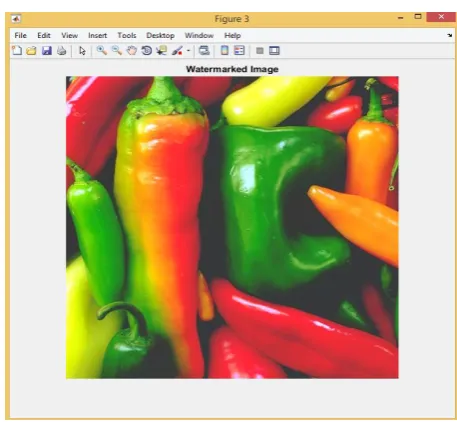Select the Rotate 3D tool

tap(146, 51)
